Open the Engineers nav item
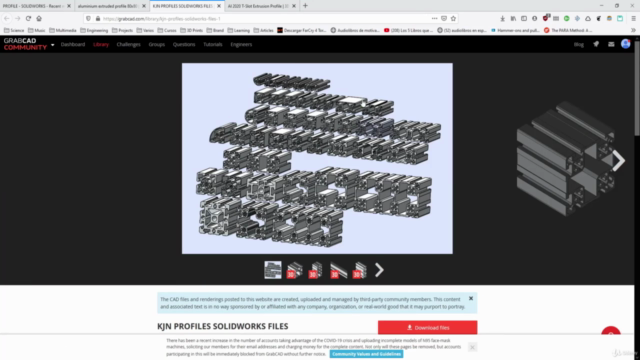This screenshot has width=640, height=360. (241, 44)
